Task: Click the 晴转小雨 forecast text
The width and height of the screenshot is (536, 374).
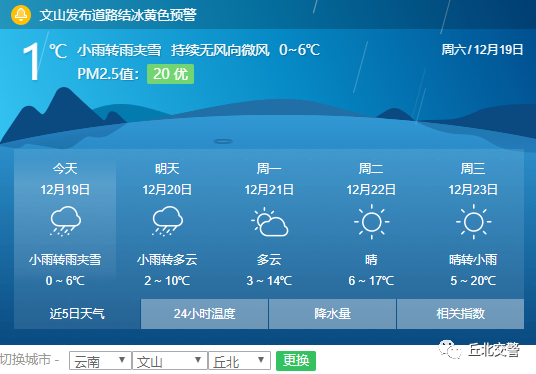Action: pos(473,260)
